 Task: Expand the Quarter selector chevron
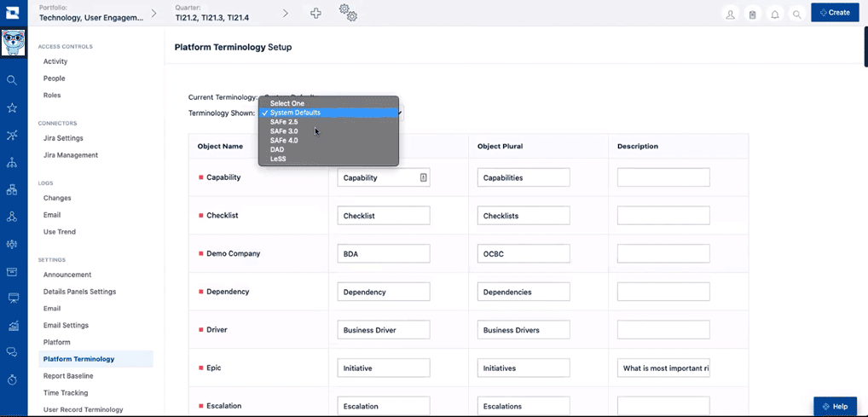[286, 13]
